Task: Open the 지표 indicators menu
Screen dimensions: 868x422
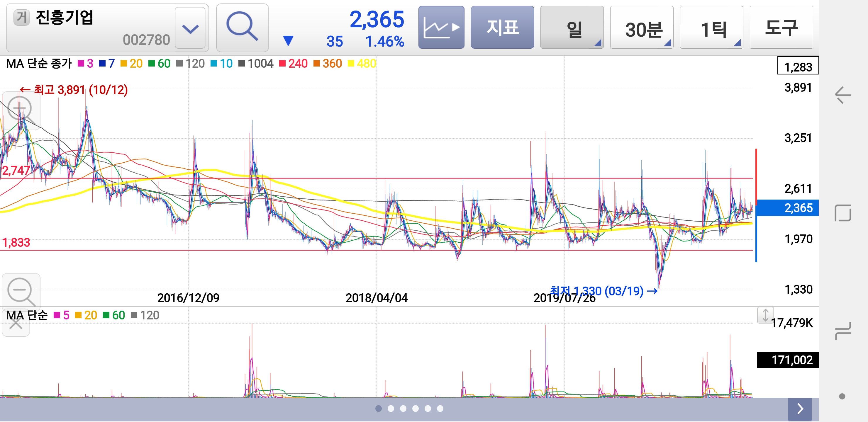Action: pos(502,28)
